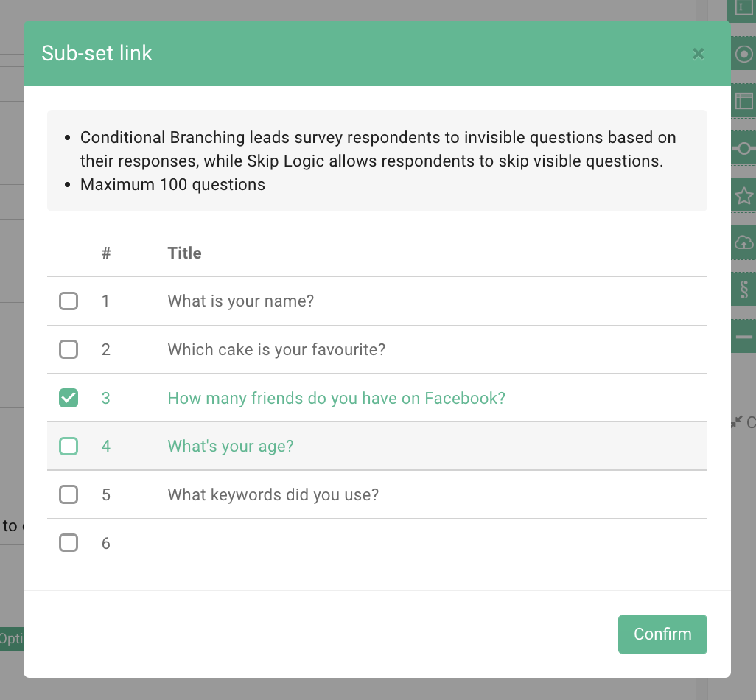Check 'Which cake is your favourite?'
The image size is (756, 700).
pos(68,349)
